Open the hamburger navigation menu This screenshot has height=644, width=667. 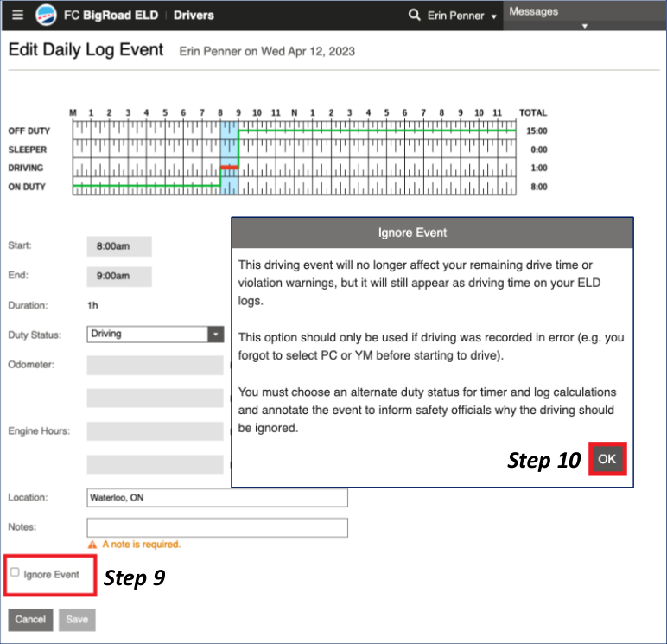pos(17,16)
